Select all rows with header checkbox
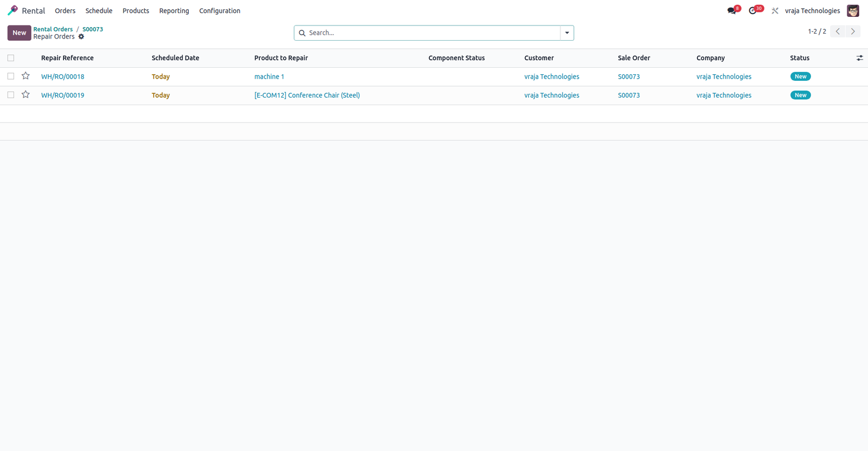This screenshot has height=451, width=868. (11, 58)
